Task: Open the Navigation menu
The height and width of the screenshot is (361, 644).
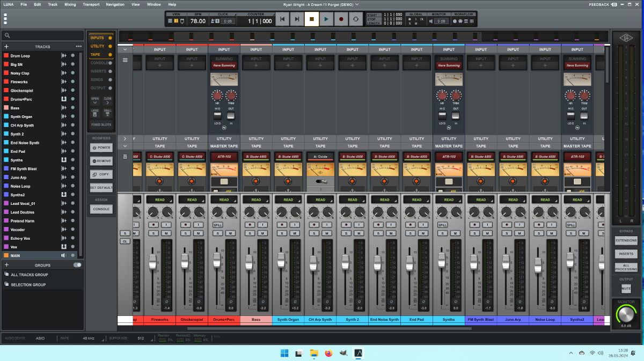Action: coord(115,4)
